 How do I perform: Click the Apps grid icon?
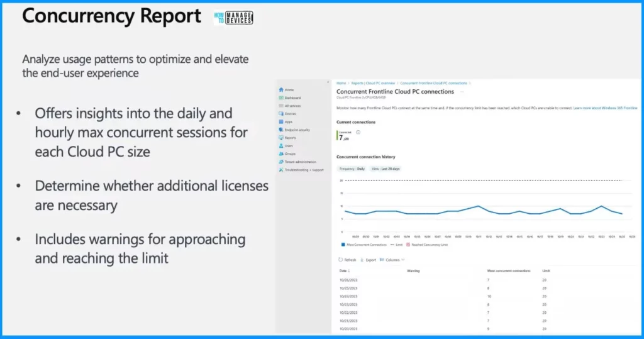click(281, 121)
